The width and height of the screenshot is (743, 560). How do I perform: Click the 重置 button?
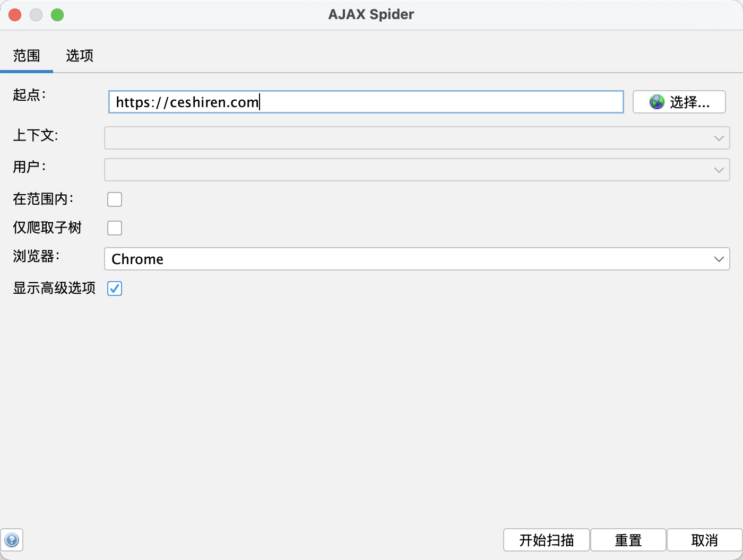coord(628,540)
